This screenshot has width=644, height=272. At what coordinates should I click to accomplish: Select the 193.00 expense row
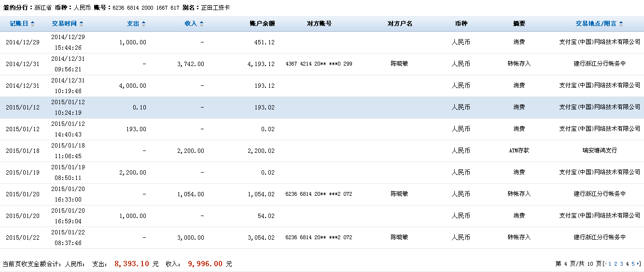pyautogui.click(x=322, y=129)
